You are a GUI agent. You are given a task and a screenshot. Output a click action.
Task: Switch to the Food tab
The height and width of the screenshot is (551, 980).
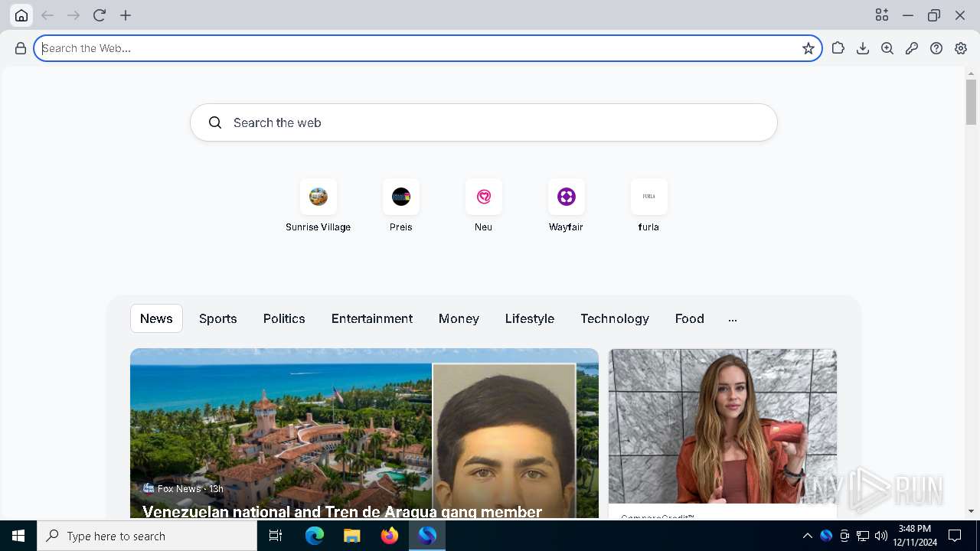(x=690, y=318)
